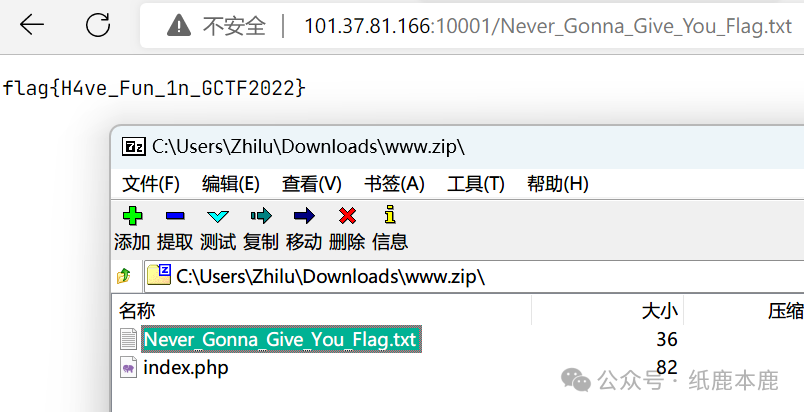Click the Extract minus icon

click(175, 216)
